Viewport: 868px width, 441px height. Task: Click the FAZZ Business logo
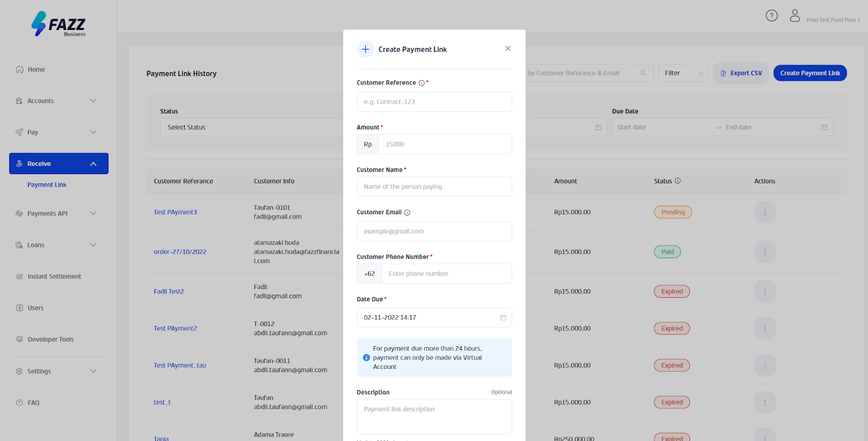coord(59,24)
